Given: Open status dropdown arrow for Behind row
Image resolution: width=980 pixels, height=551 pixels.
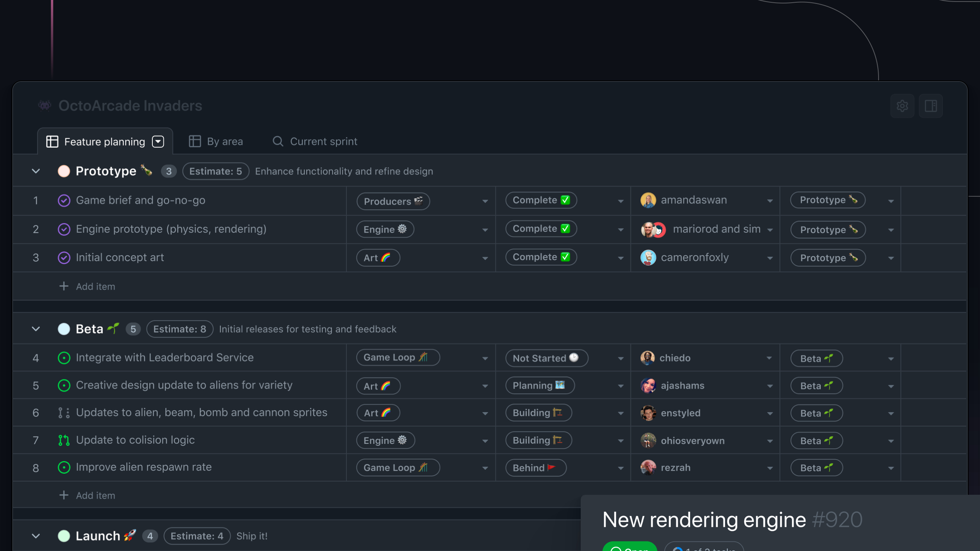Looking at the screenshot, I should point(621,468).
